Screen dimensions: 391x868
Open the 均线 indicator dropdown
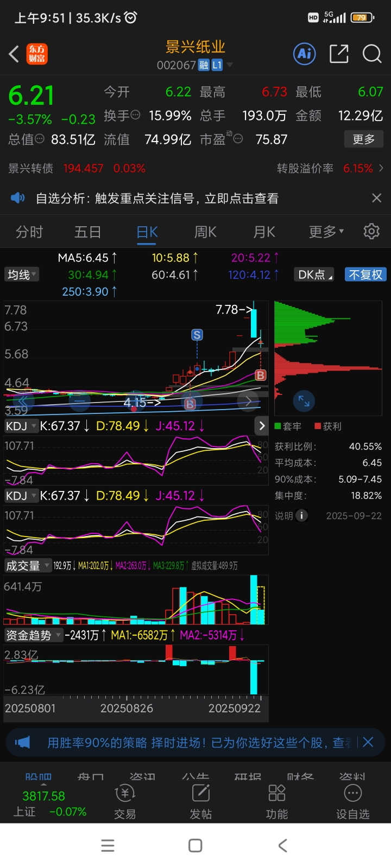22,275
